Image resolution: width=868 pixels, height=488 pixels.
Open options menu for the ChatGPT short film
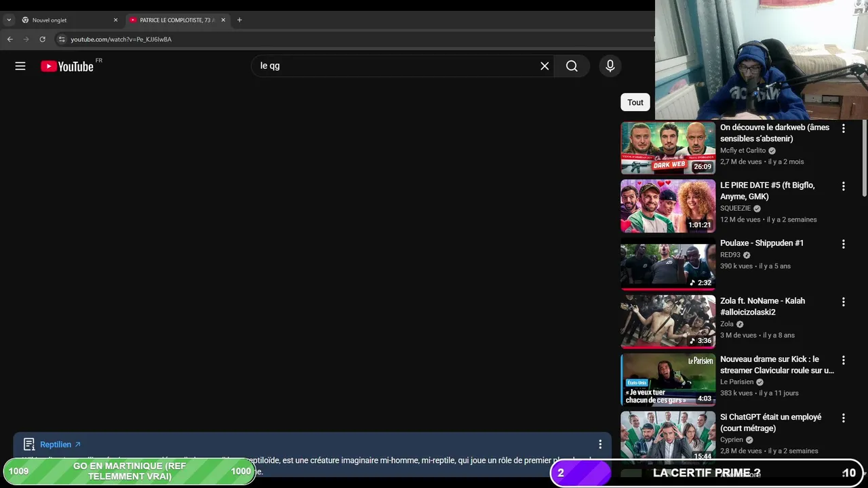click(x=844, y=418)
